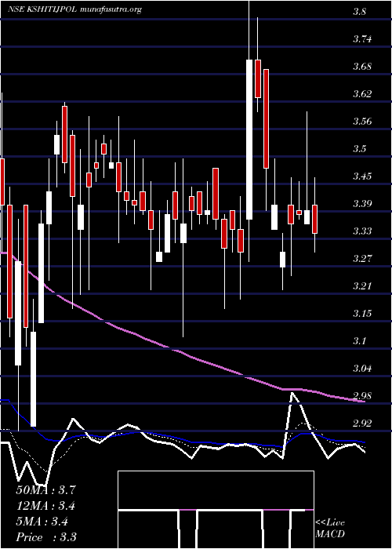392x549 pixels.
Task: Click the 3.04 price axis label
Action: 362,369
